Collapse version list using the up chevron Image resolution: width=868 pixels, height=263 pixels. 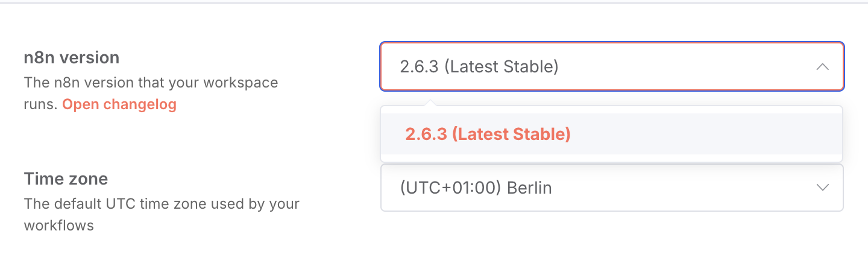[822, 67]
